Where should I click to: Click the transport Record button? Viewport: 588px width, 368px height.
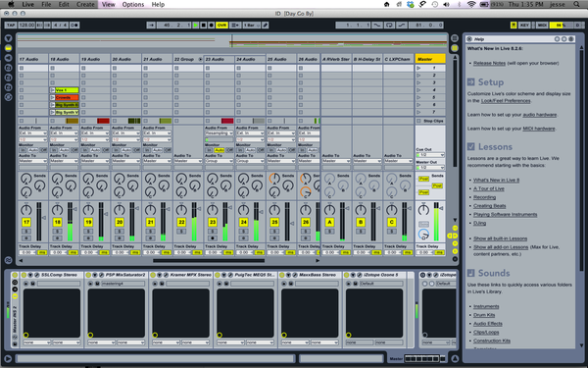point(211,26)
